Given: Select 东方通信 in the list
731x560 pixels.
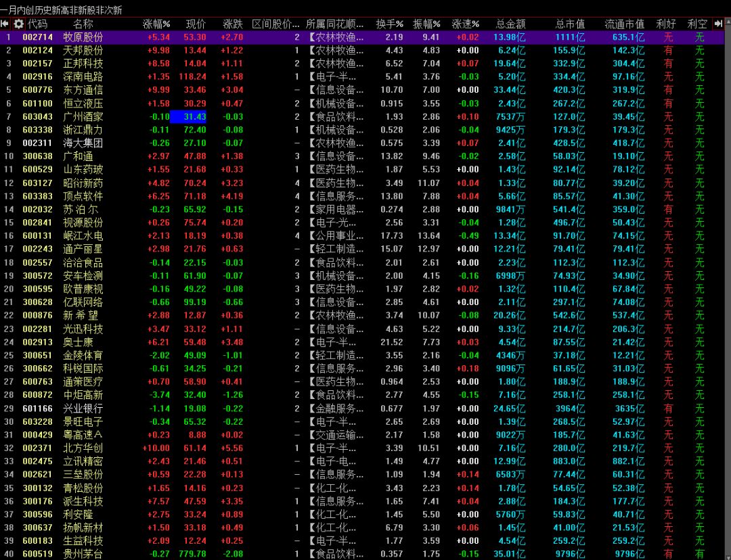Looking at the screenshot, I should [83, 89].
